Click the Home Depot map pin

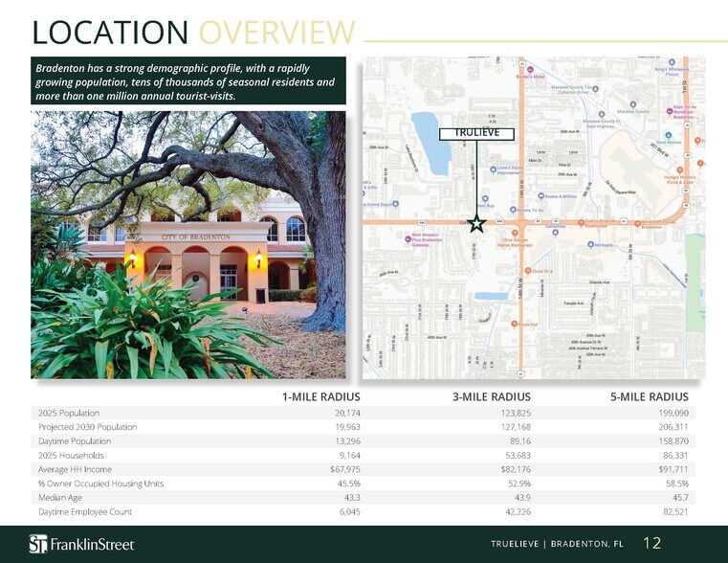tap(396, 204)
